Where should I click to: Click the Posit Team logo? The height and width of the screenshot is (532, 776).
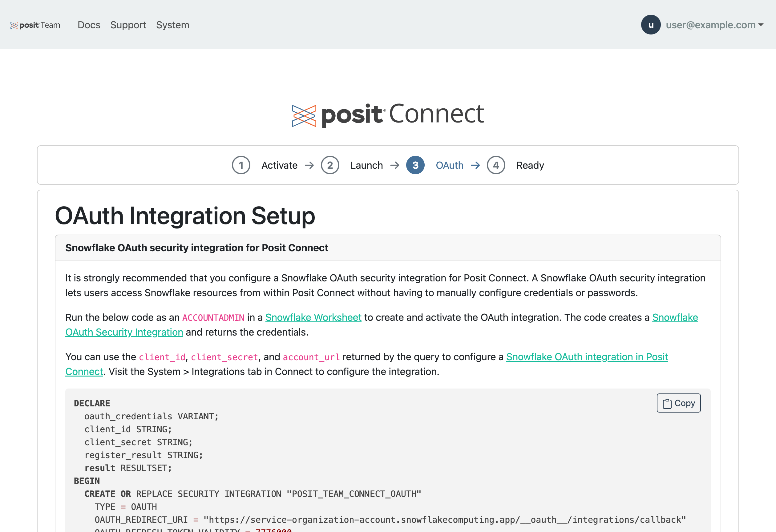35,25
